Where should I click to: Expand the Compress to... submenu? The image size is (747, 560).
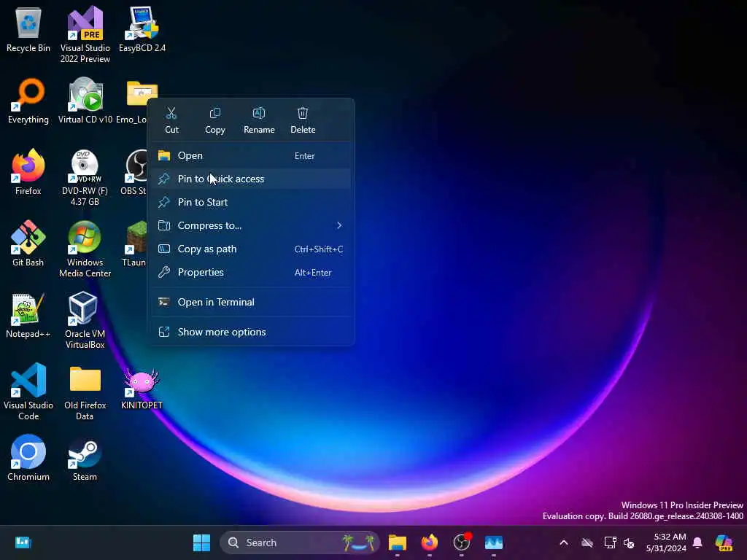click(x=251, y=226)
